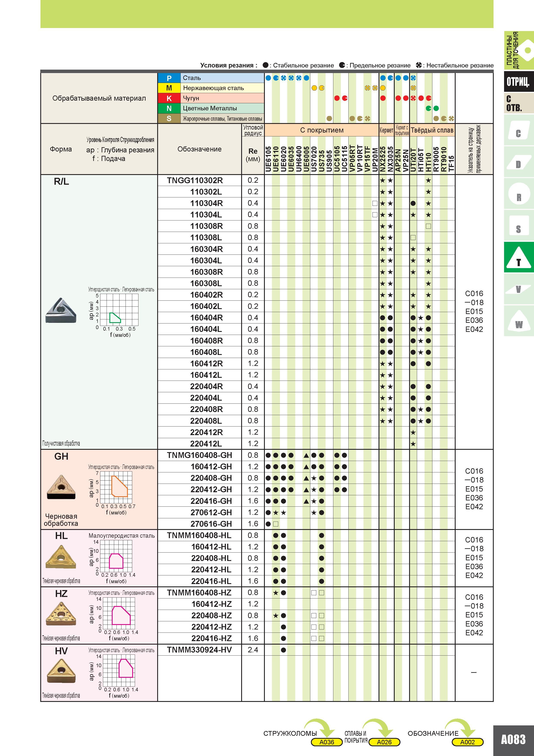Click the red K material swatch
Screen dimensions: 534x756
tap(169, 98)
